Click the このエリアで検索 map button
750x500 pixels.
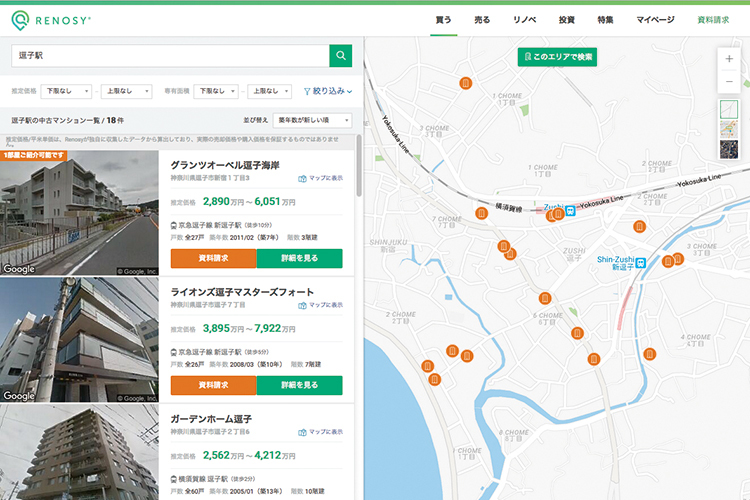[x=557, y=57]
